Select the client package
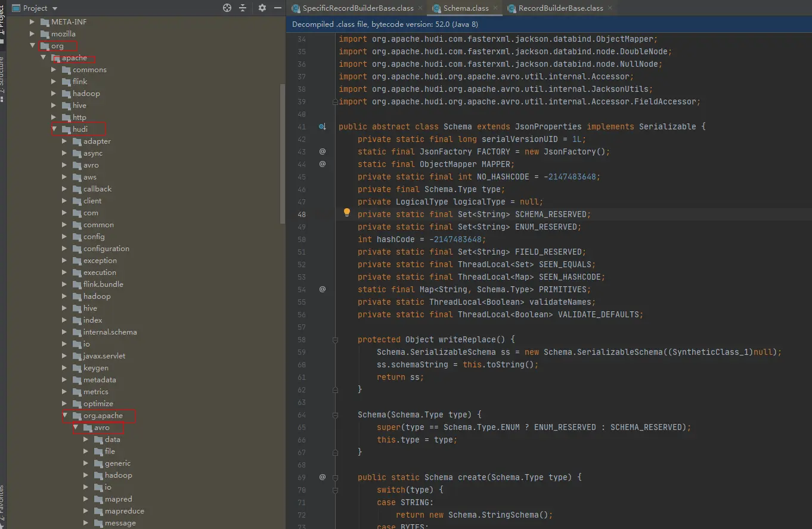Viewport: 812px width, 529px height. click(x=92, y=201)
